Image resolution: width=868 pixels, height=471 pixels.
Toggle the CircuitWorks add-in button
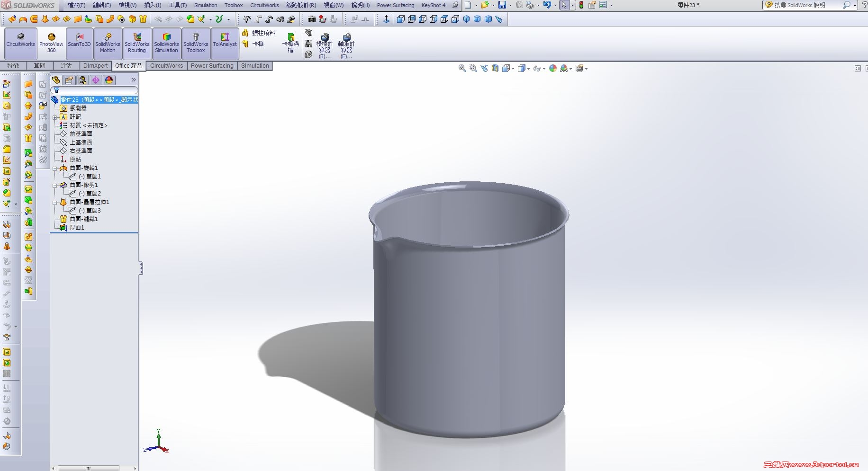click(21, 43)
